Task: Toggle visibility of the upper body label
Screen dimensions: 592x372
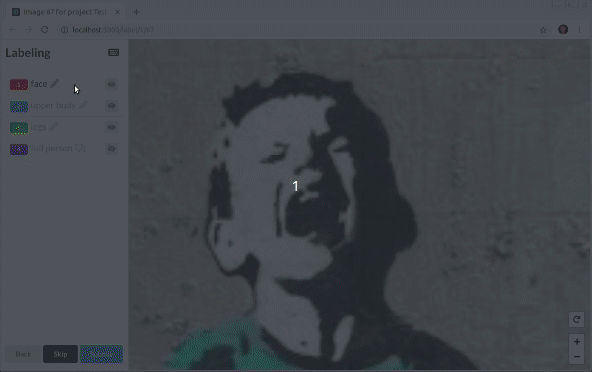Action: pyautogui.click(x=111, y=106)
